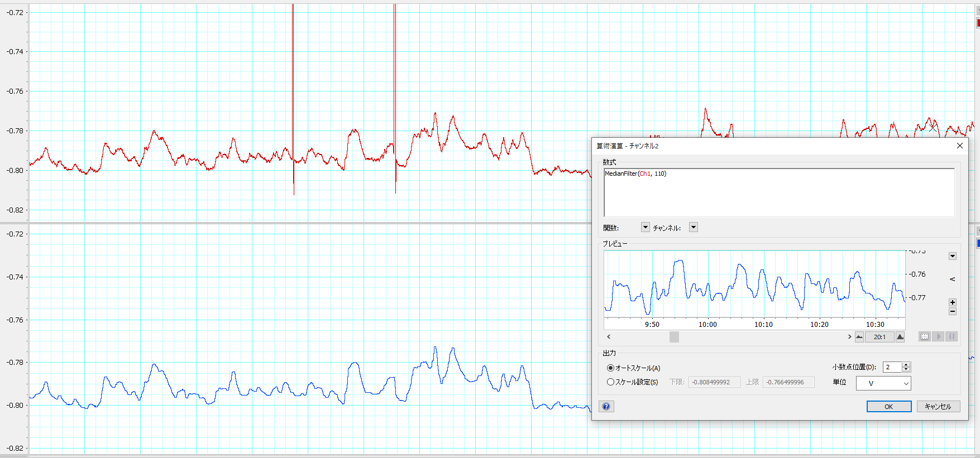Open the 関数 (function) dropdown arrow
The height and width of the screenshot is (458, 980).
tap(645, 227)
